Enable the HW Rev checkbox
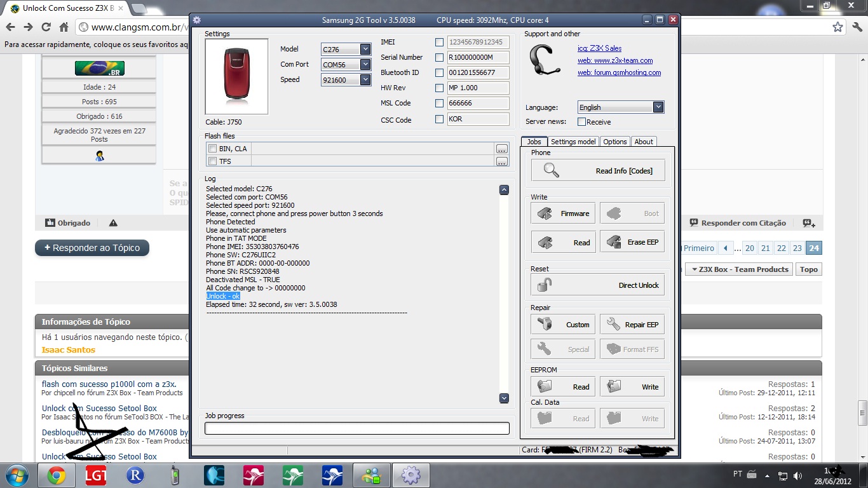Screen dimensions: 868x488 tap(439, 88)
